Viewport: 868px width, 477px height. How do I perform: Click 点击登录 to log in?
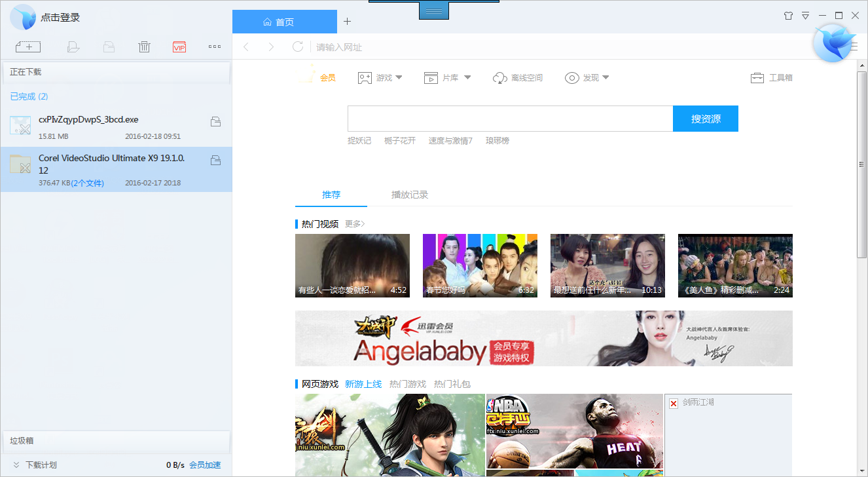click(60, 18)
